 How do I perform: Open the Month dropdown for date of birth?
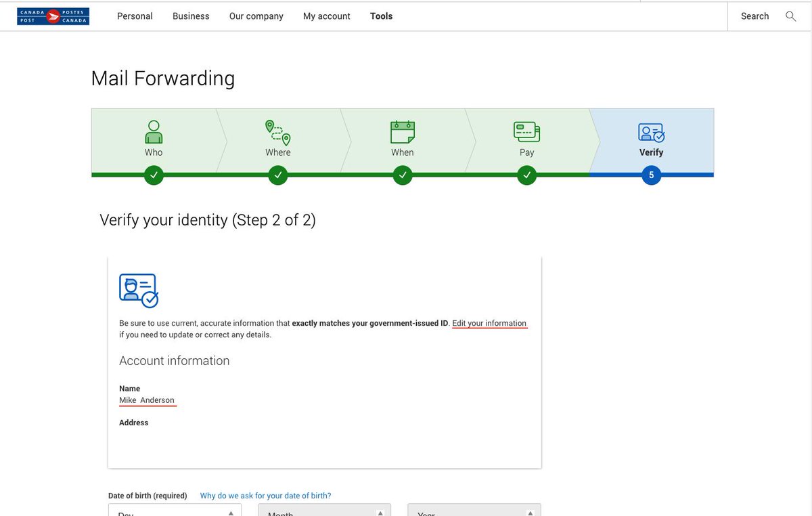click(325, 510)
